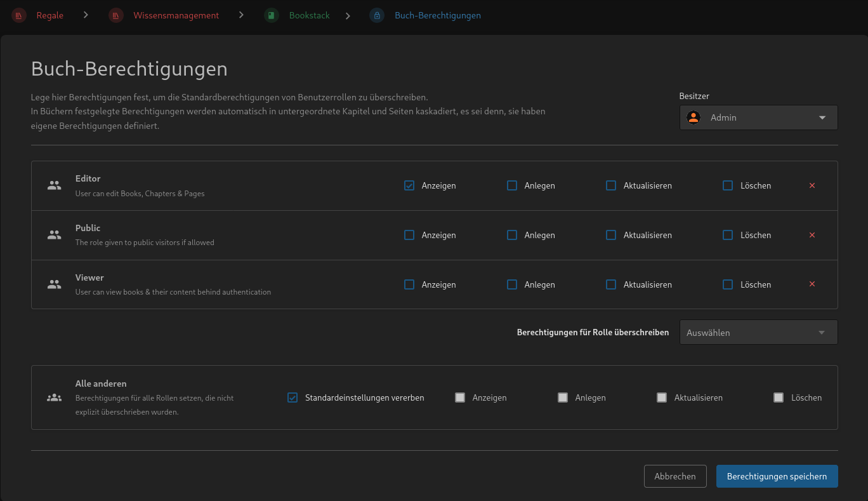Screen dimensions: 868x501
Task: Click the Viewer role name
Action: [89, 277]
